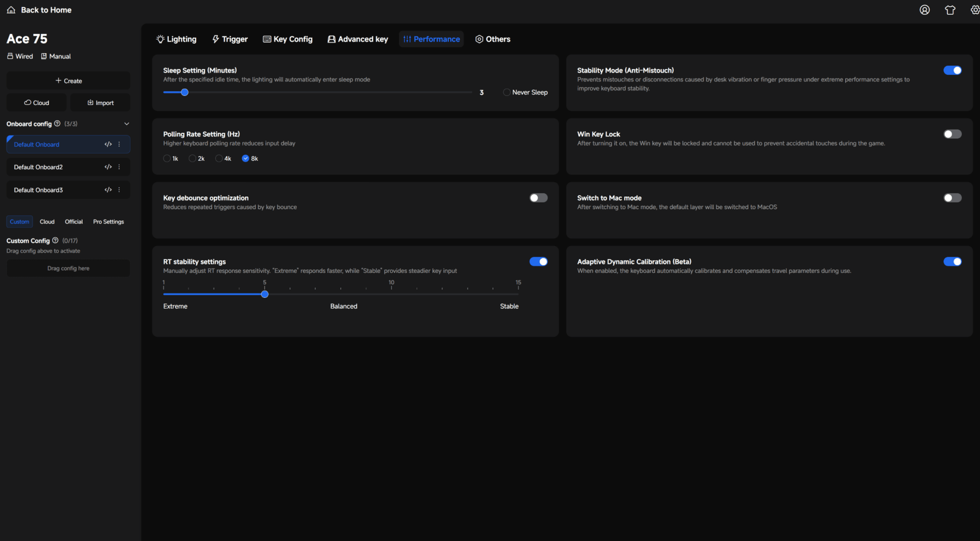
Task: Disable Stability Mode (Anti-Mistouch)
Action: click(x=952, y=70)
